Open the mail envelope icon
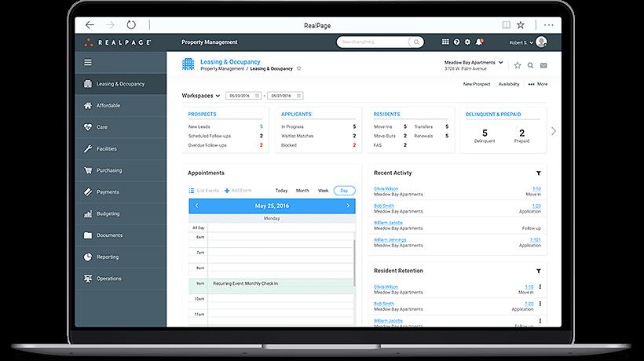644x361 pixels. (543, 65)
